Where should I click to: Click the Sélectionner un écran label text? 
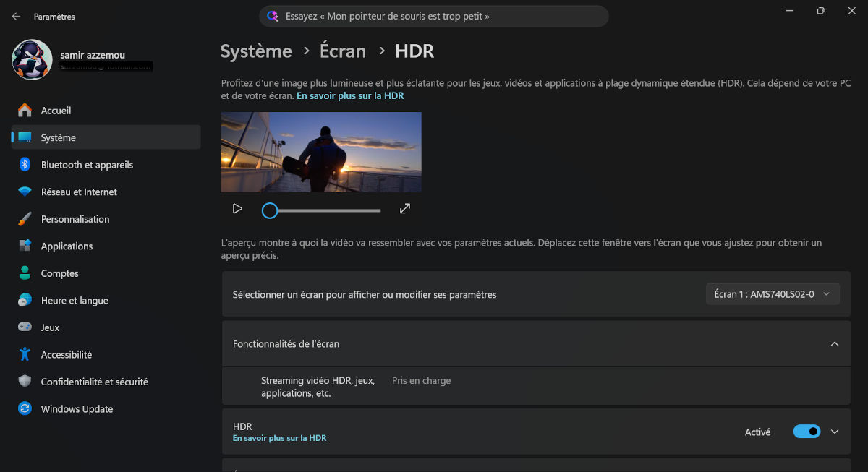point(365,294)
